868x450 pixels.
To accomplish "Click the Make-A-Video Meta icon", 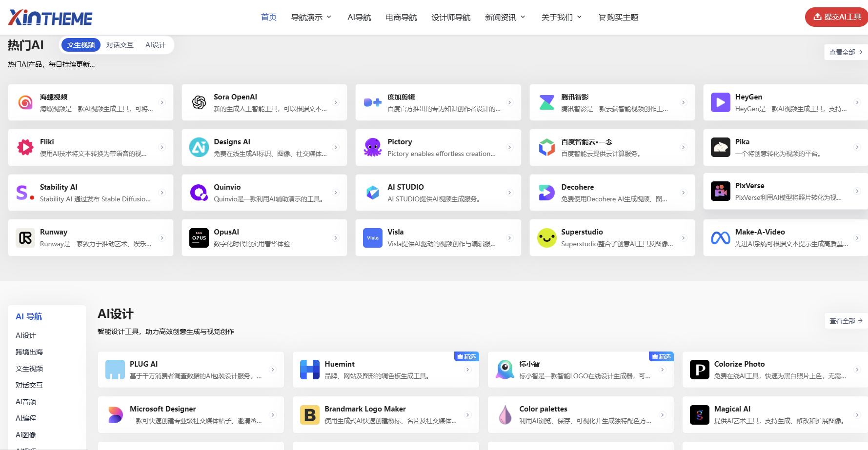I will point(721,238).
